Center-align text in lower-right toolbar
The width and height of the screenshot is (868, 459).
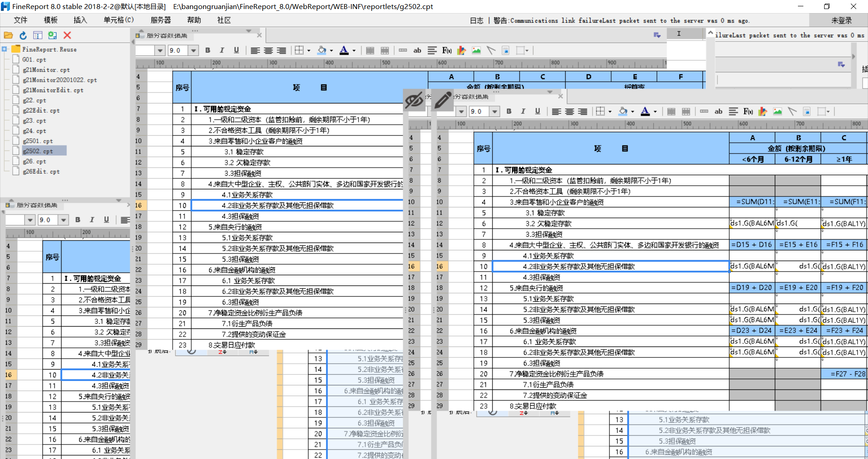click(x=570, y=112)
